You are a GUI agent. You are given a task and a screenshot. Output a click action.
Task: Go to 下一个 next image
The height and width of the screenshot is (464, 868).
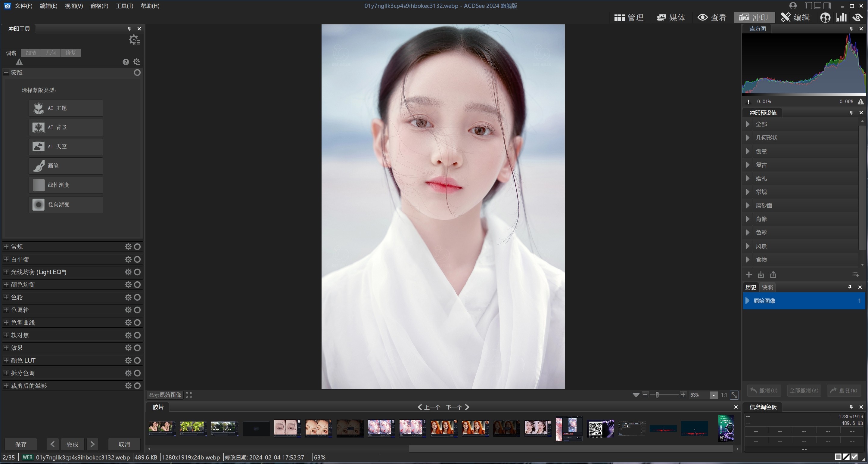click(x=458, y=407)
